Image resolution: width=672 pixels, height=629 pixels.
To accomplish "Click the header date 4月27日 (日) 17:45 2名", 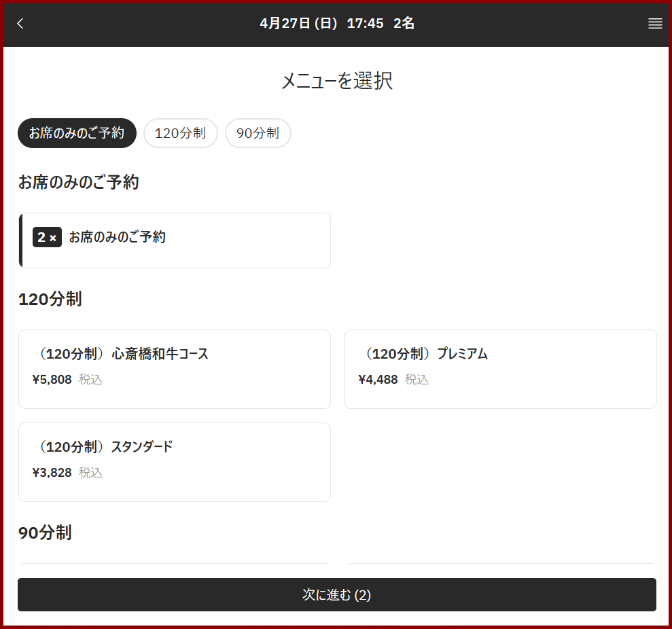I will (337, 23).
